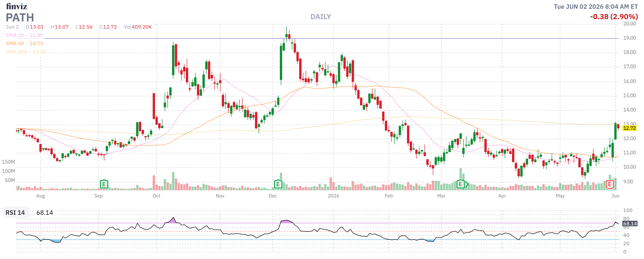Click the dark 68.14 RSI axis tag

[630, 224]
